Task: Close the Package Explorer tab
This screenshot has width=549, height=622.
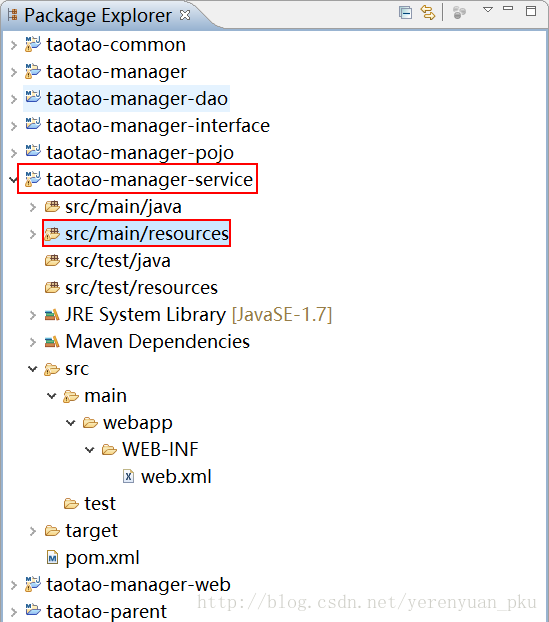Action: click(x=185, y=15)
